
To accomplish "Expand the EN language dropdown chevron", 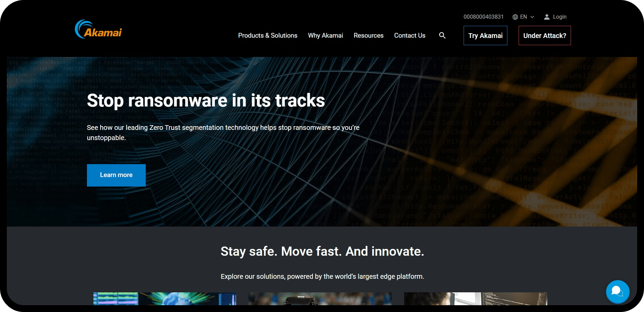I will pyautogui.click(x=532, y=17).
